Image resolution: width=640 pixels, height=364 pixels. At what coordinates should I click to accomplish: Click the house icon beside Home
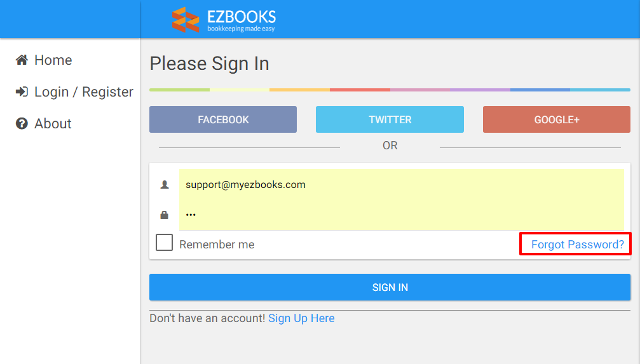click(x=22, y=60)
